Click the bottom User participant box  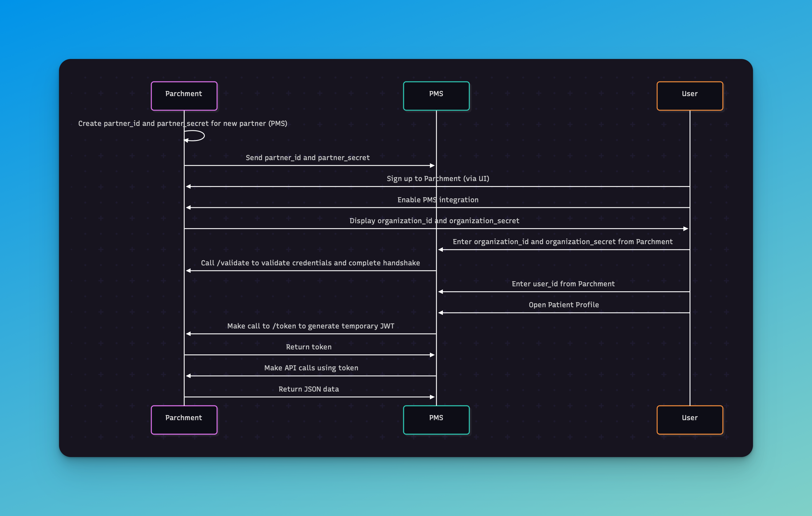690,420
